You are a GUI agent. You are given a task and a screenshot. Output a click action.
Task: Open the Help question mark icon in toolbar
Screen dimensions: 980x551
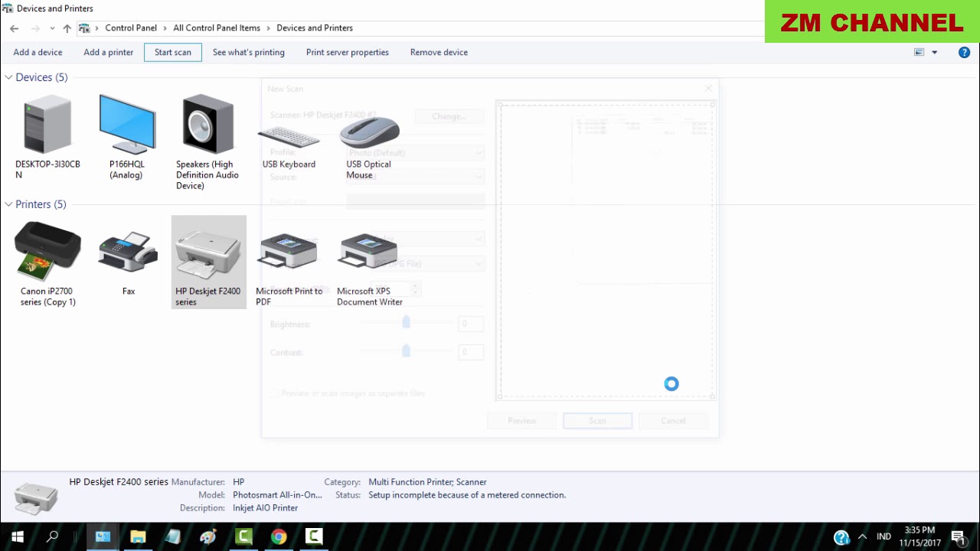tap(964, 52)
